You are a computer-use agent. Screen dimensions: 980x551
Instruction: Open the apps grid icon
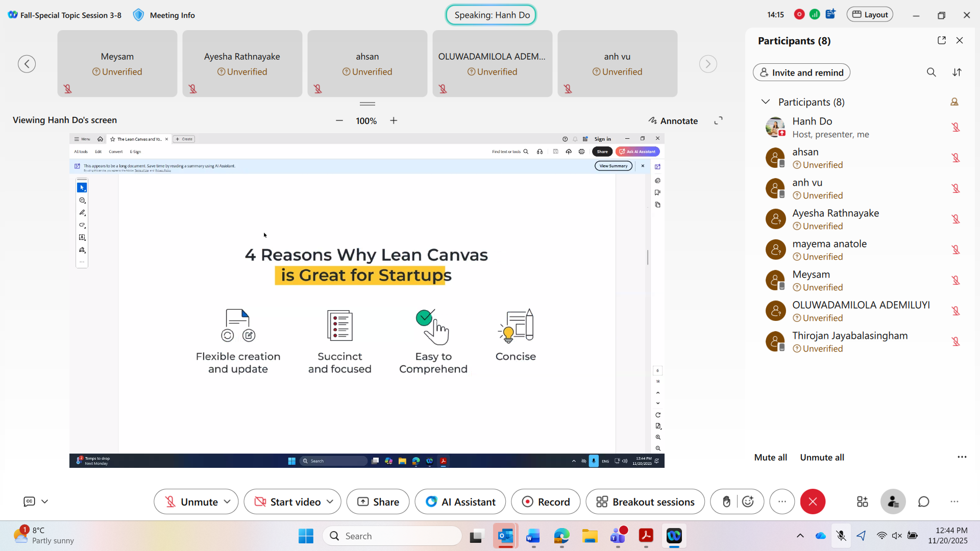click(862, 502)
